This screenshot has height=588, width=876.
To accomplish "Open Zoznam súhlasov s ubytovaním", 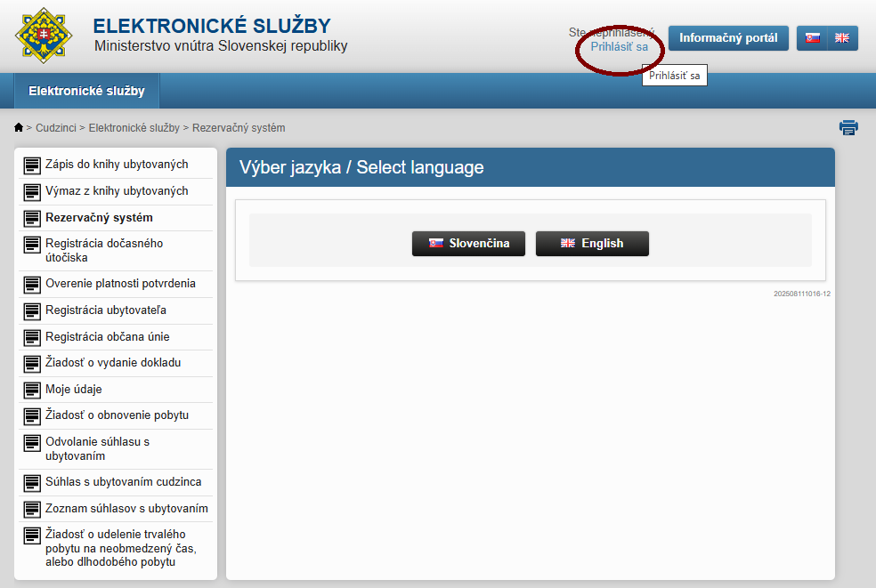I will pos(126,509).
